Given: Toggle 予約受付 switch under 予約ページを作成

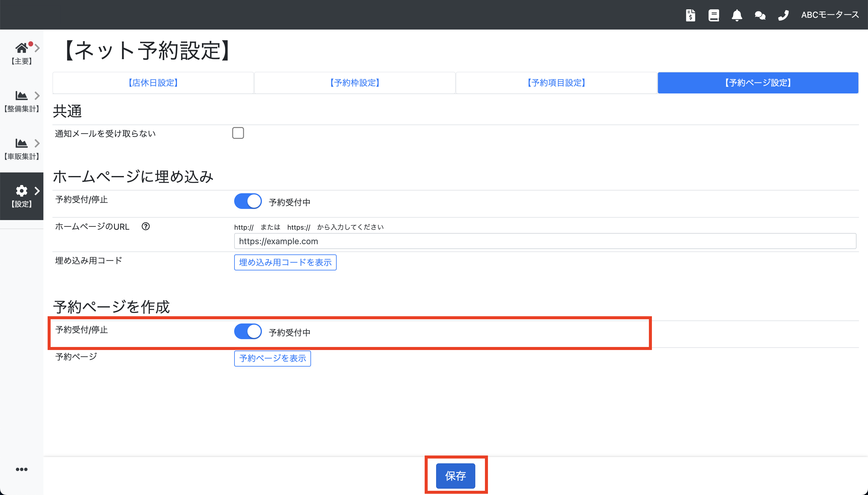Looking at the screenshot, I should (248, 332).
